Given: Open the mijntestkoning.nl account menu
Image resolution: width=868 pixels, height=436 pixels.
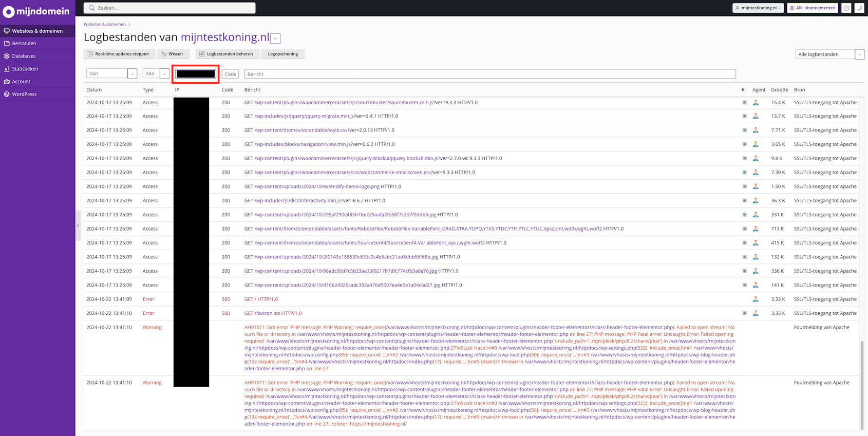Looking at the screenshot, I should [758, 8].
